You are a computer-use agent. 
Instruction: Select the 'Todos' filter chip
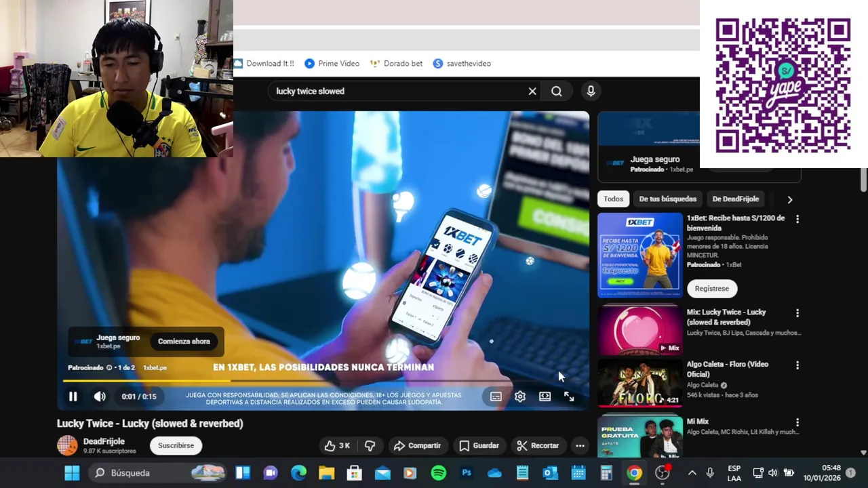(x=613, y=199)
